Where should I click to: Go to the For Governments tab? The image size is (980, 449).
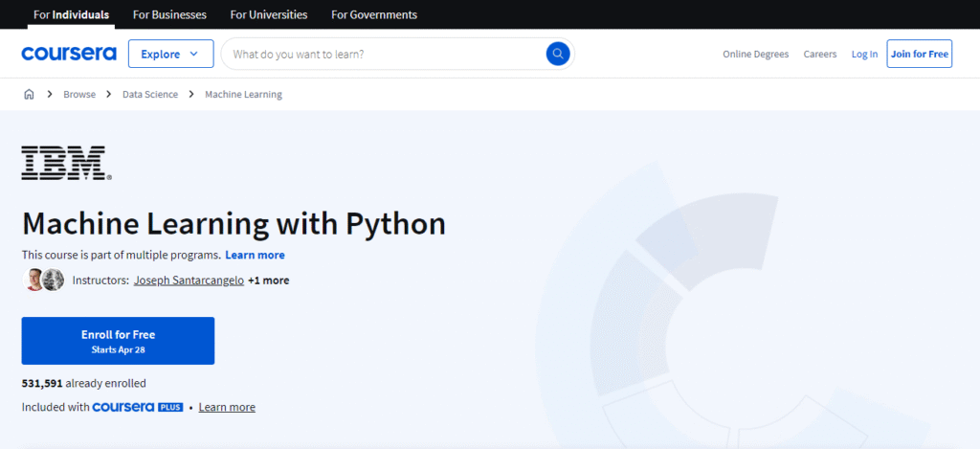[x=374, y=14]
